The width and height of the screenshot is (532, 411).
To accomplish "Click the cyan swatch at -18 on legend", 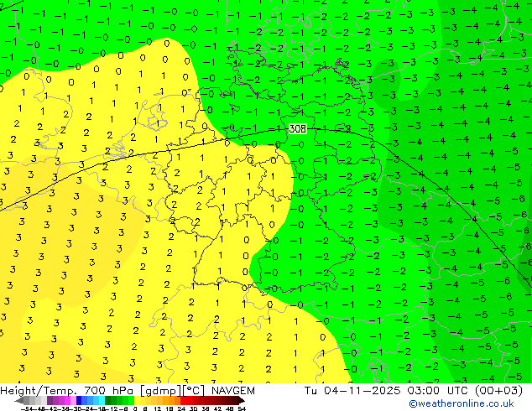I will (x=102, y=400).
